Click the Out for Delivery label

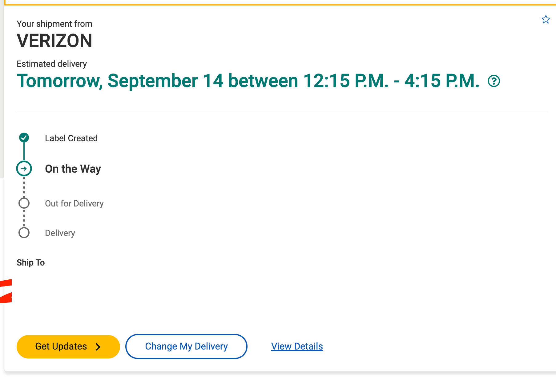click(74, 203)
